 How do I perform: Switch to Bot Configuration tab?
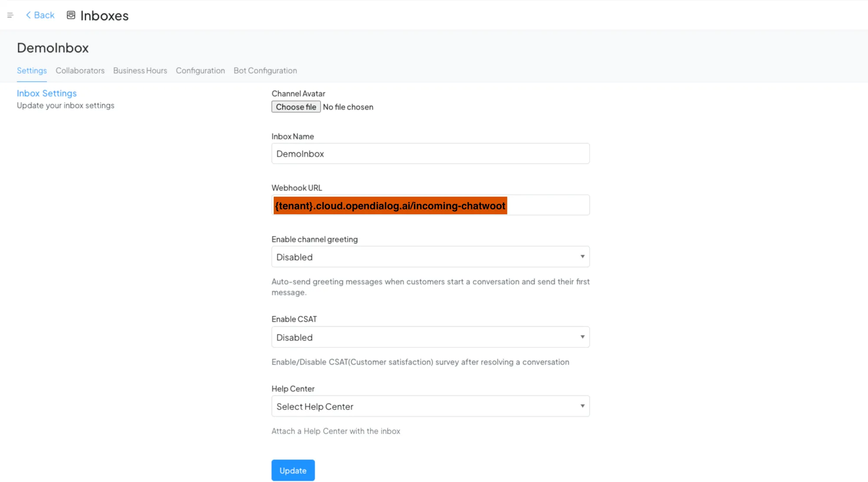[x=265, y=71]
